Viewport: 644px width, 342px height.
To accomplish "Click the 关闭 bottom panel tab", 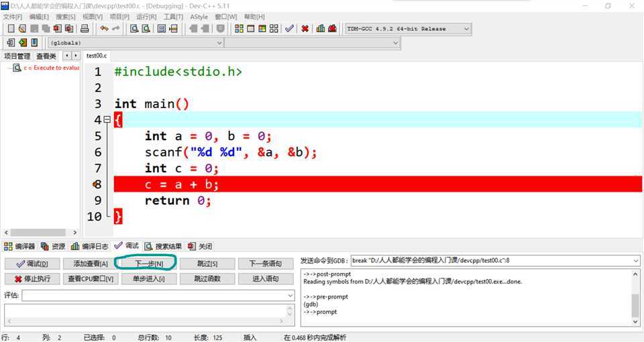I will 200,246.
